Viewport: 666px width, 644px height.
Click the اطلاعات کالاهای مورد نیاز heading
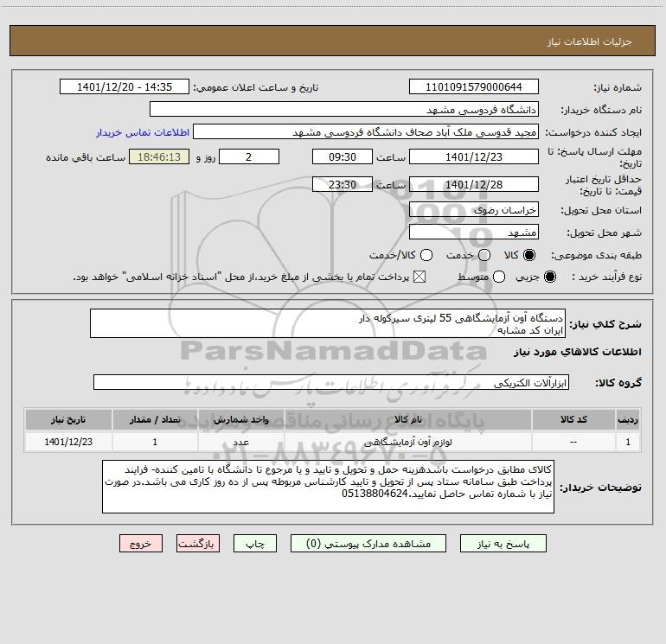point(577,352)
